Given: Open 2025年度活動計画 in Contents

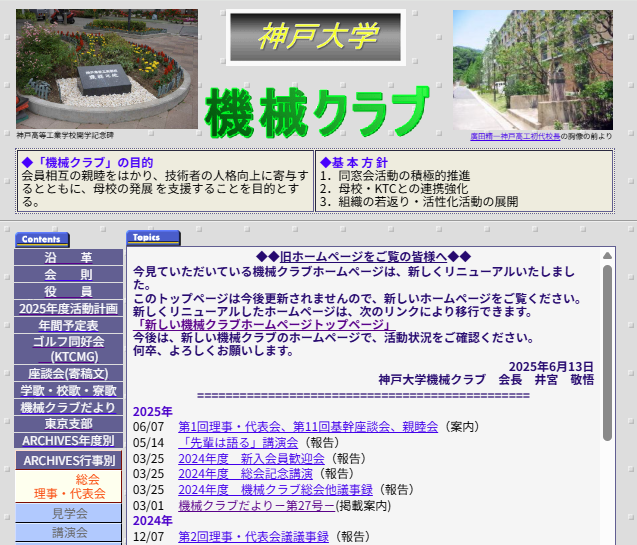Looking at the screenshot, I should tap(68, 308).
